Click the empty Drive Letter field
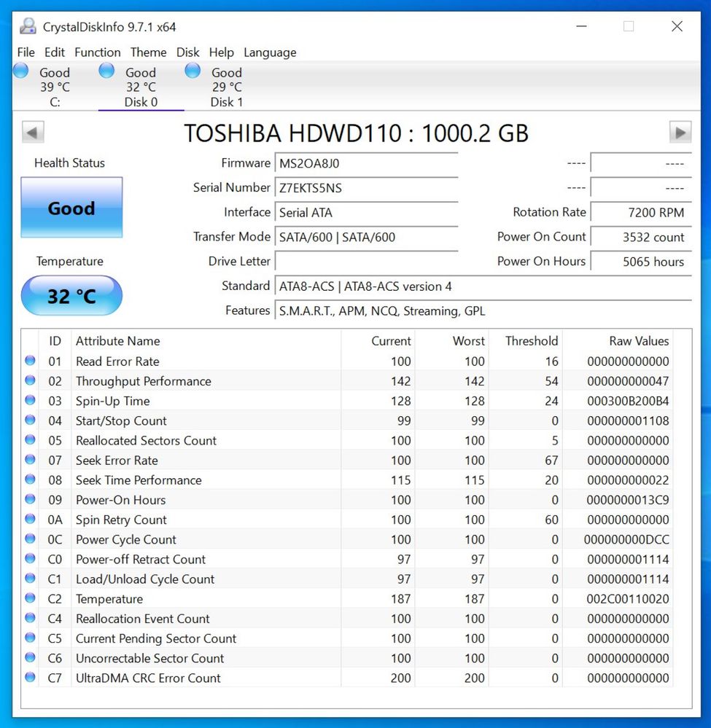The image size is (711, 728). tap(366, 262)
